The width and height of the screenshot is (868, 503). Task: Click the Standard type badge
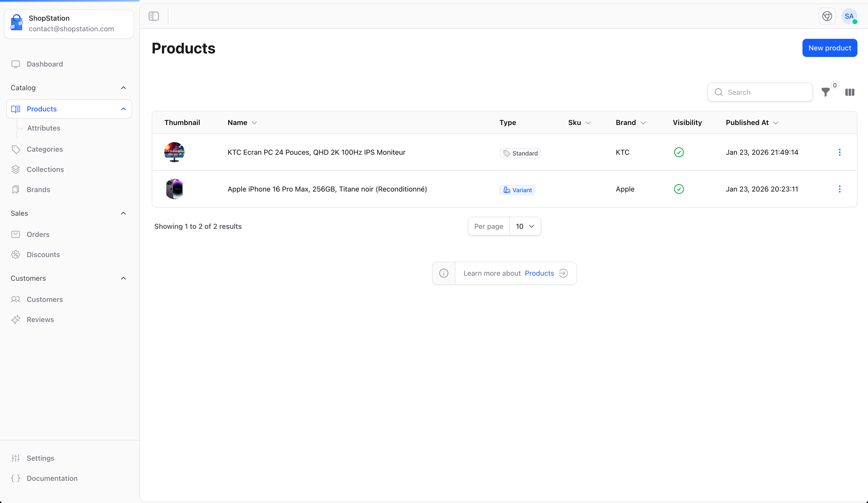click(520, 153)
